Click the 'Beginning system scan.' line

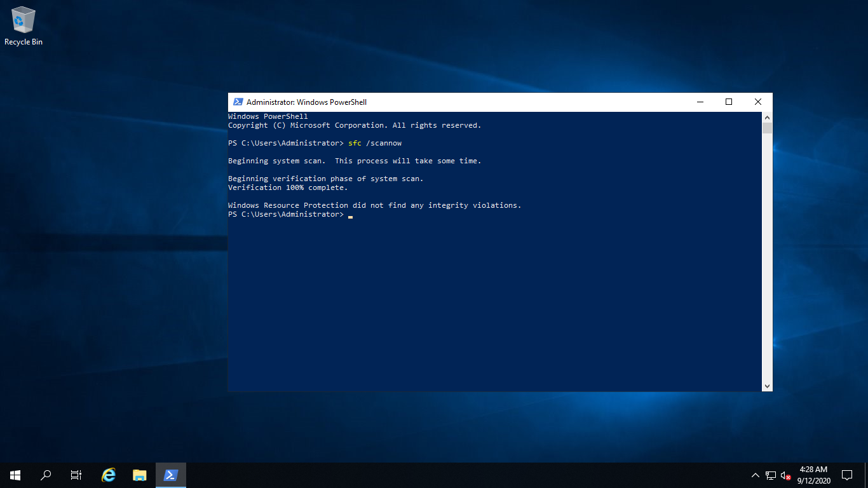[x=355, y=161]
